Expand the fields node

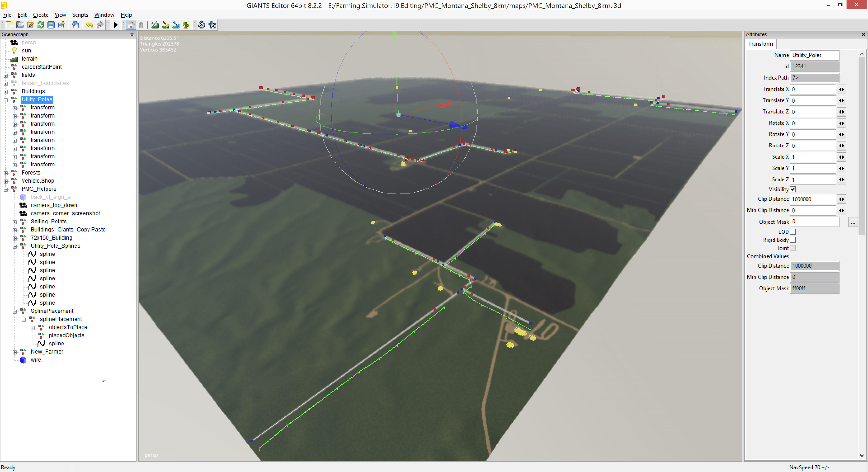6,76
